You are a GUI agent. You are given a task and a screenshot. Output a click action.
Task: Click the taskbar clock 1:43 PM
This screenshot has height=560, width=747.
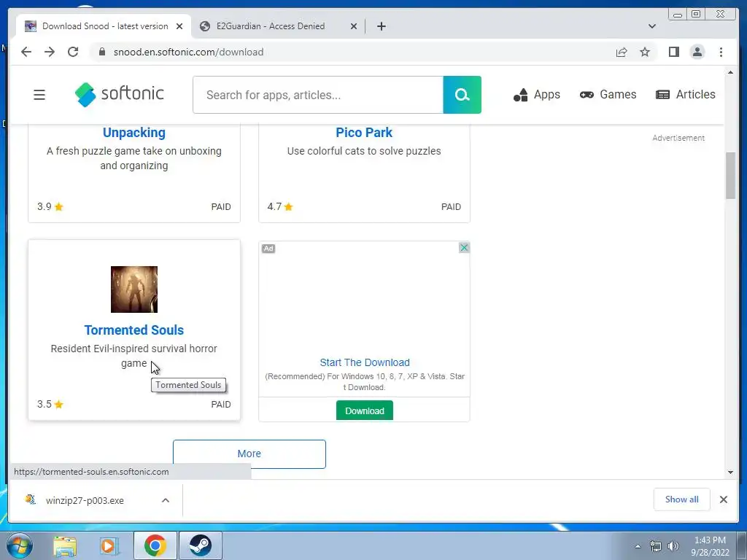(710, 540)
